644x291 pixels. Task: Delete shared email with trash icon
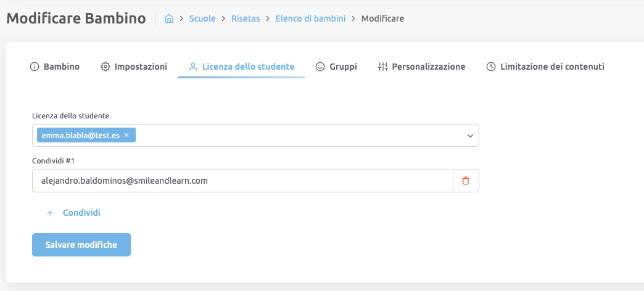tap(466, 181)
